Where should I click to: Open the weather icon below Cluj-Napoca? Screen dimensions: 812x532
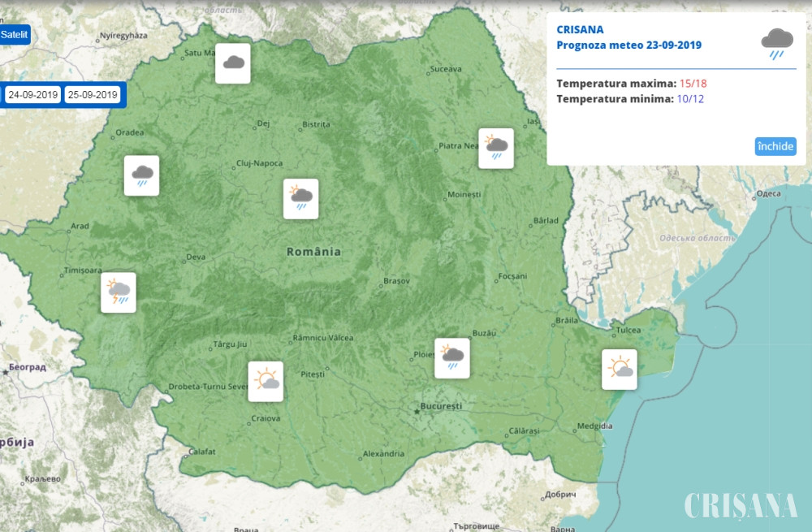pos(300,198)
